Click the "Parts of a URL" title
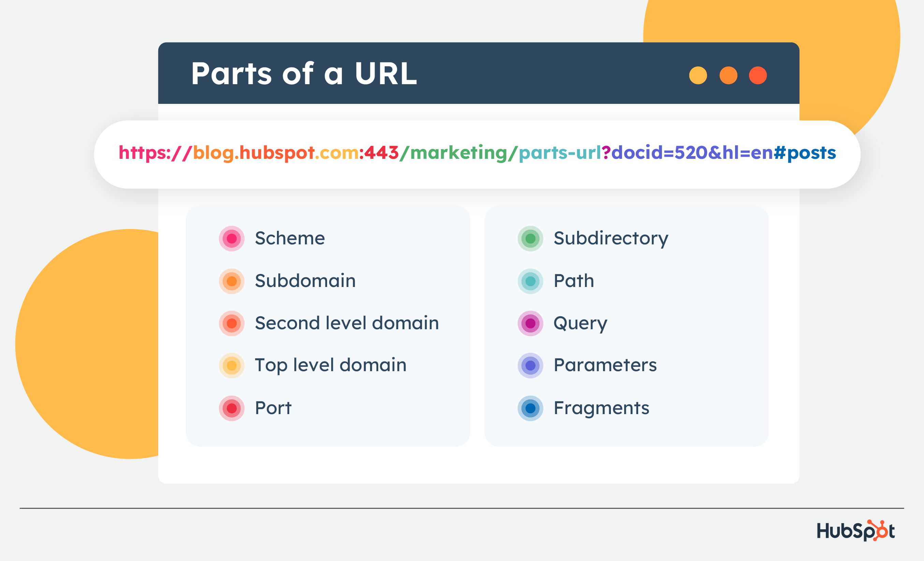 pyautogui.click(x=304, y=74)
